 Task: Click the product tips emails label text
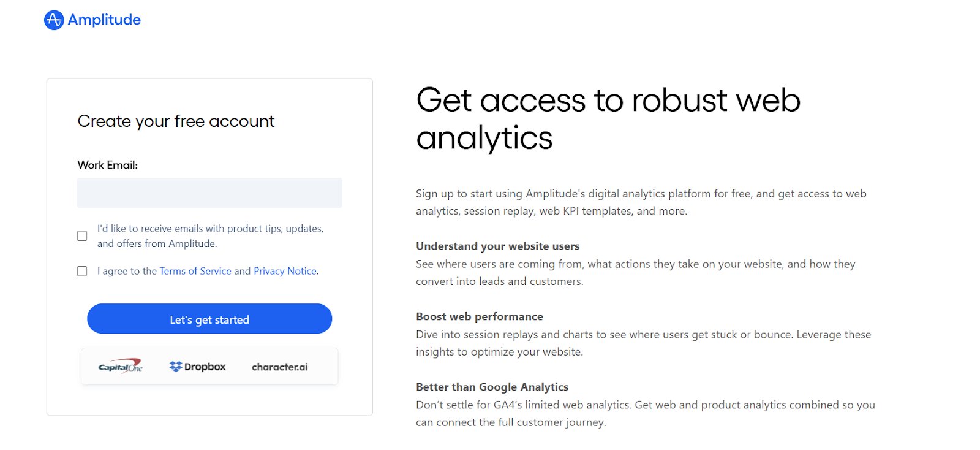pyautogui.click(x=210, y=236)
